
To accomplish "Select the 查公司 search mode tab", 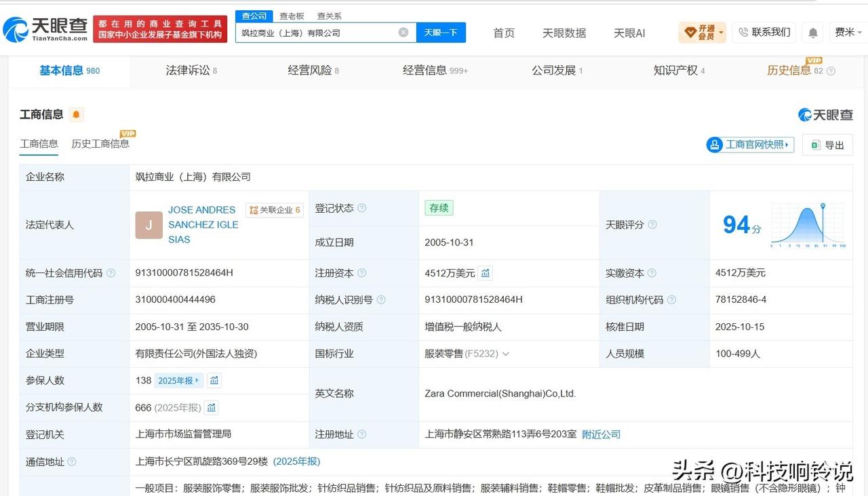I will click(x=254, y=16).
